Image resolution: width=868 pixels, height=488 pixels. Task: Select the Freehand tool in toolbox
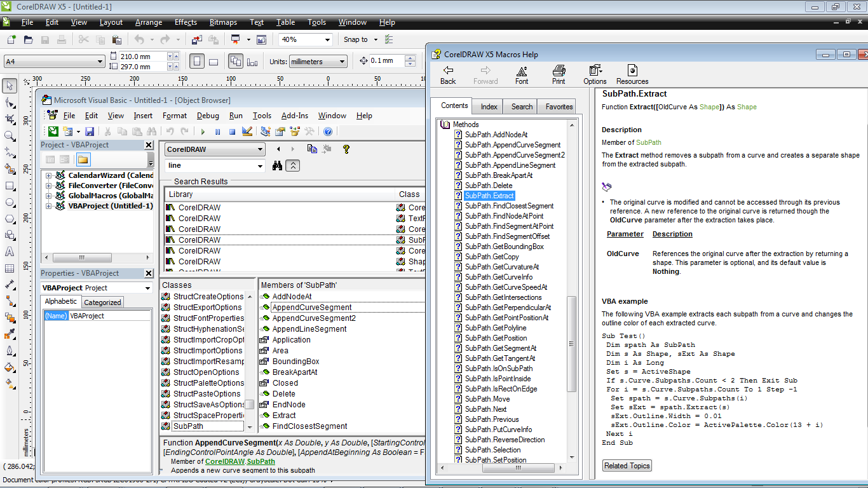10,152
